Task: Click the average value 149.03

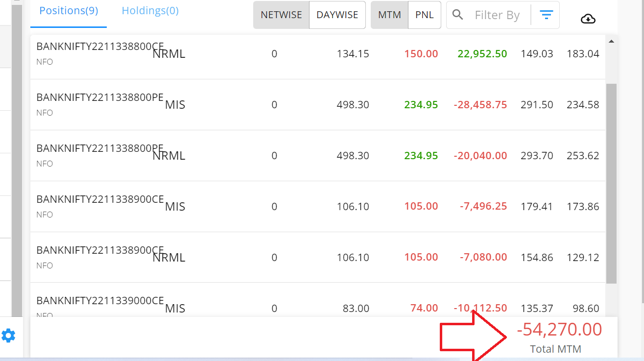Action: pyautogui.click(x=537, y=54)
